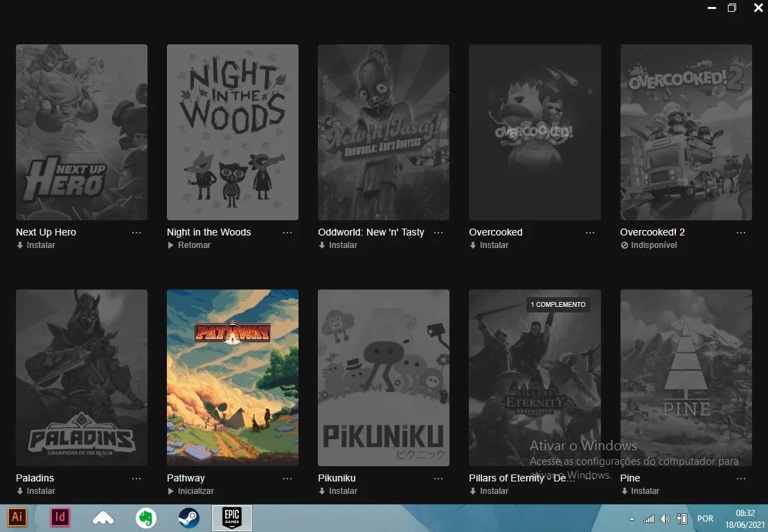The height and width of the screenshot is (532, 768).
Task: Open Overcooked! 2 cover art
Action: click(686, 132)
